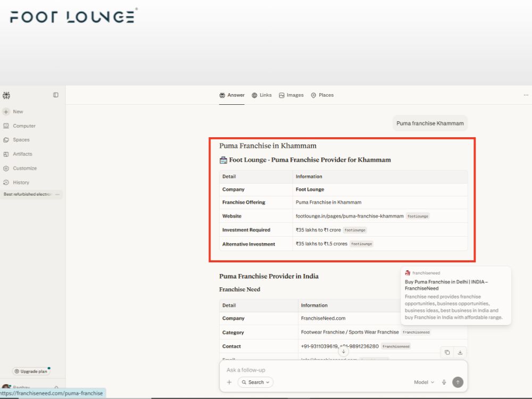Click footlounge citation next to ₹1 crore
Viewport: 532px width, 399px height.
pos(355,230)
